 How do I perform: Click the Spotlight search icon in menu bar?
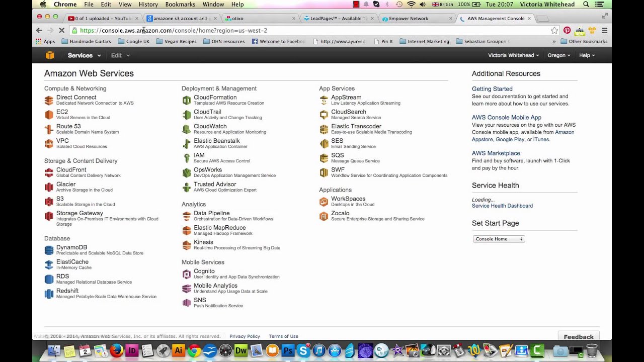pyautogui.click(x=586, y=5)
